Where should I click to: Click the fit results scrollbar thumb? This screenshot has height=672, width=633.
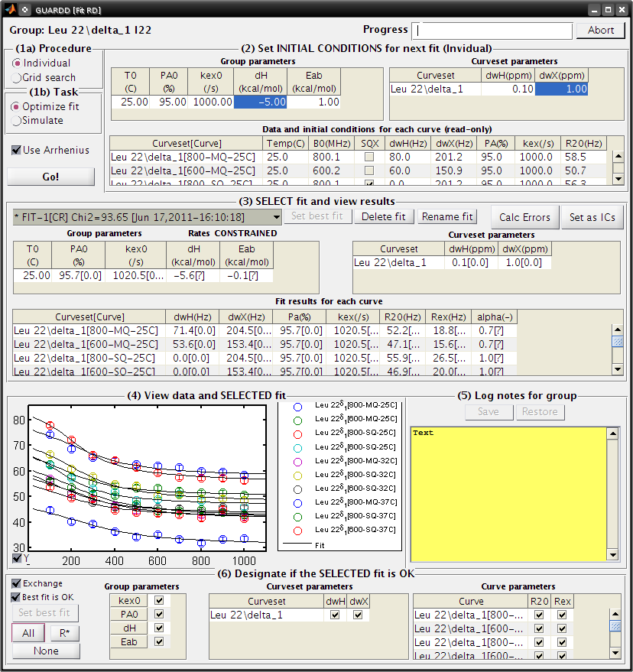[618, 342]
